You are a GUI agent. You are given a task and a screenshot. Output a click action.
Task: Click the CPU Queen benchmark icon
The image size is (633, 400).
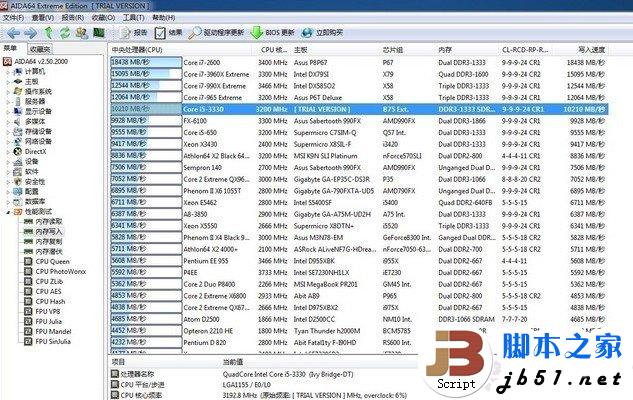click(x=28, y=262)
